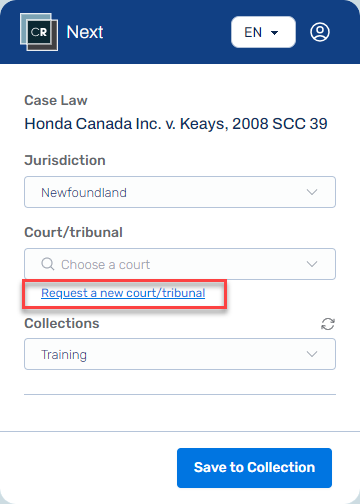Expand the Training collection chevron arrow
This screenshot has width=360, height=504.
tap(312, 354)
